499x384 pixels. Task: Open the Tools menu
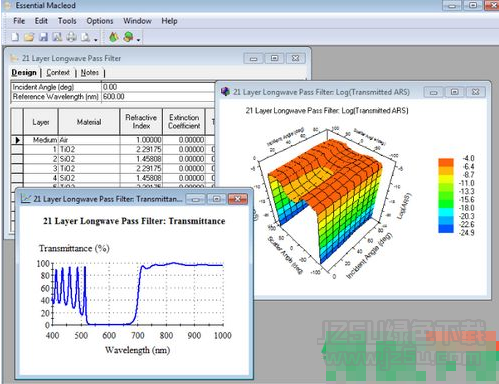click(x=67, y=21)
